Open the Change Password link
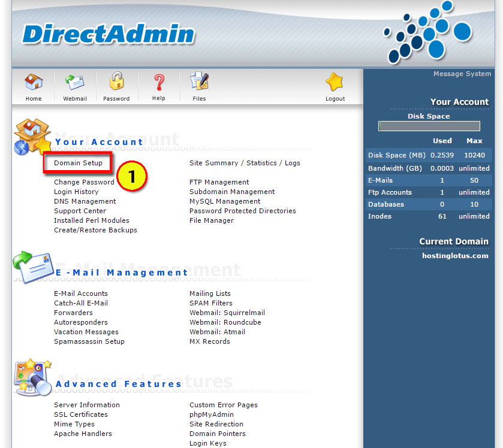Viewport: 503px width, 448px height. [84, 182]
